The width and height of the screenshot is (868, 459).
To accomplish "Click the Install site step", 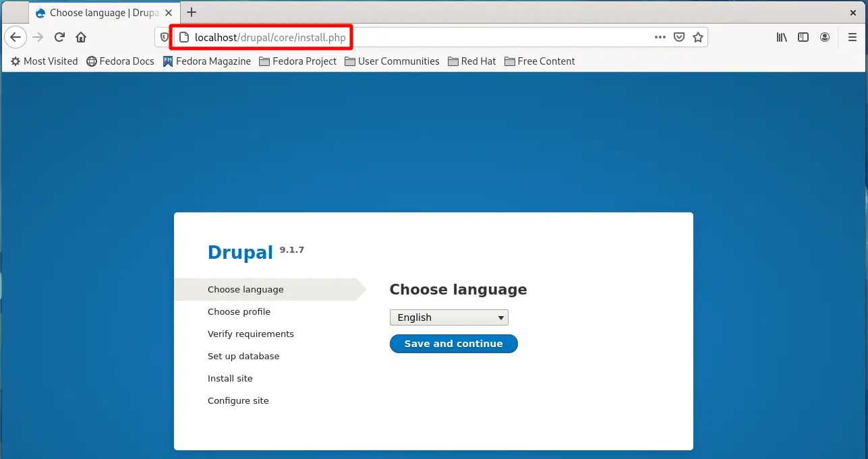I will pyautogui.click(x=230, y=378).
